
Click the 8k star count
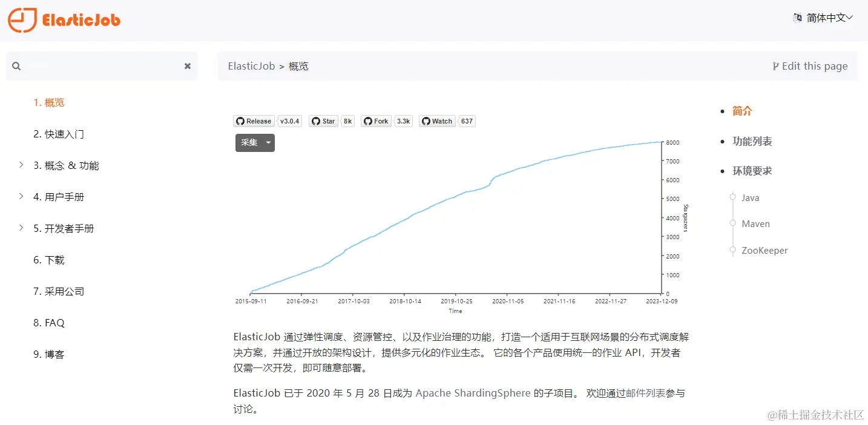347,121
